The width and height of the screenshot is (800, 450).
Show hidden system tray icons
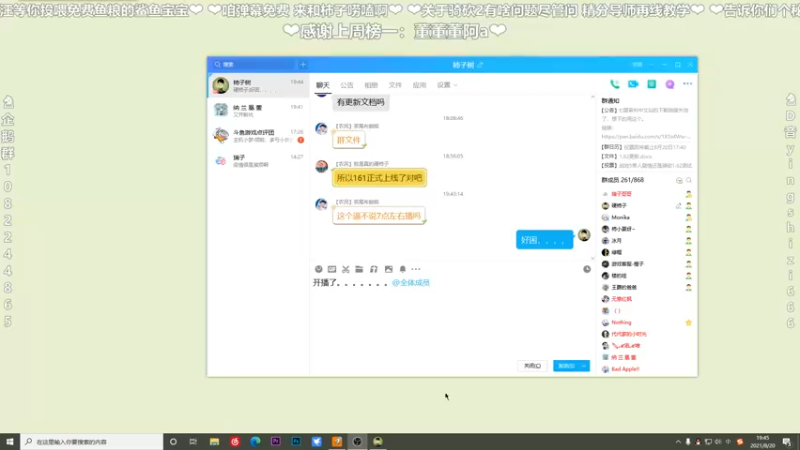pos(678,442)
